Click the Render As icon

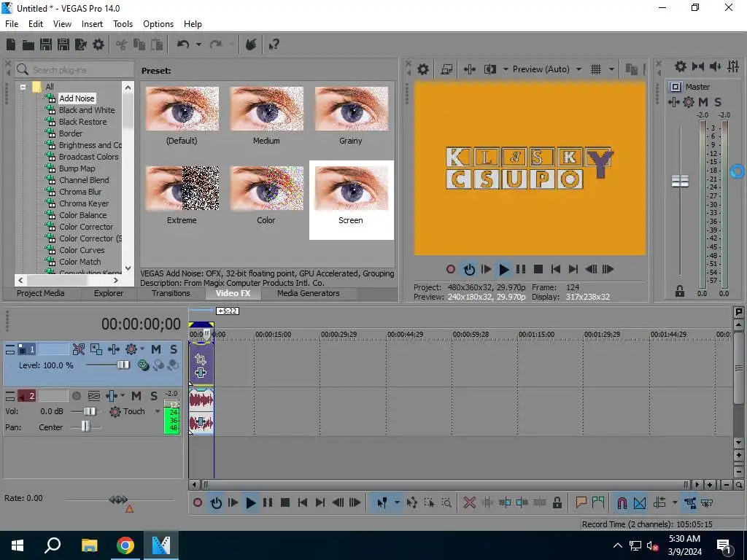80,44
